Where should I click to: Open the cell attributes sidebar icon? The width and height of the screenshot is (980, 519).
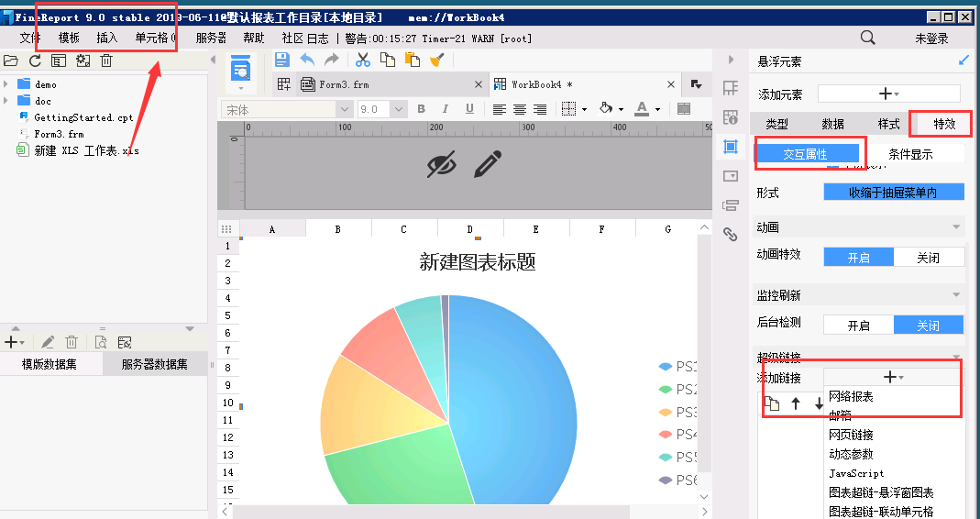click(x=730, y=117)
